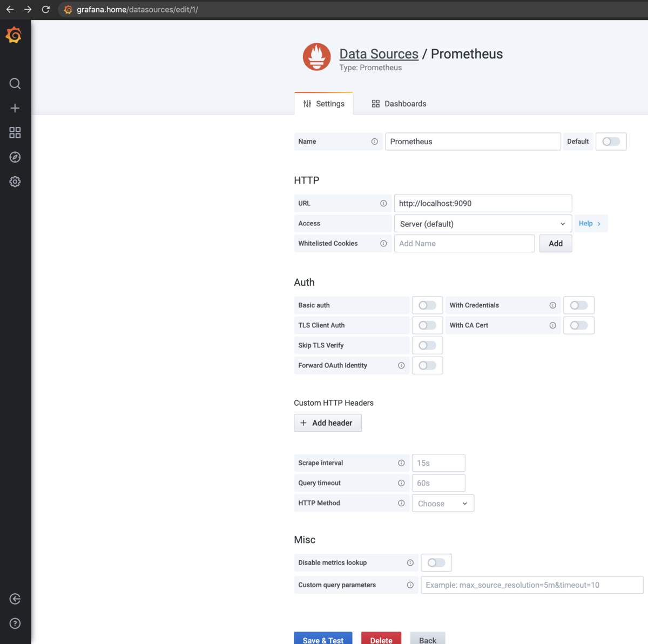Expand the Help section next to Access
Screen dimensions: 648x644
click(590, 224)
